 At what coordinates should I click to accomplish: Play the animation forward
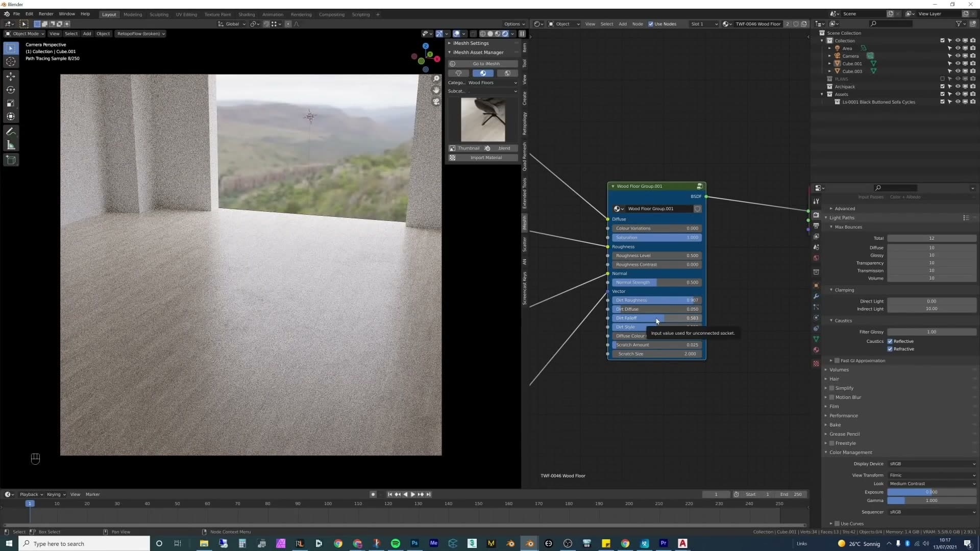(413, 494)
